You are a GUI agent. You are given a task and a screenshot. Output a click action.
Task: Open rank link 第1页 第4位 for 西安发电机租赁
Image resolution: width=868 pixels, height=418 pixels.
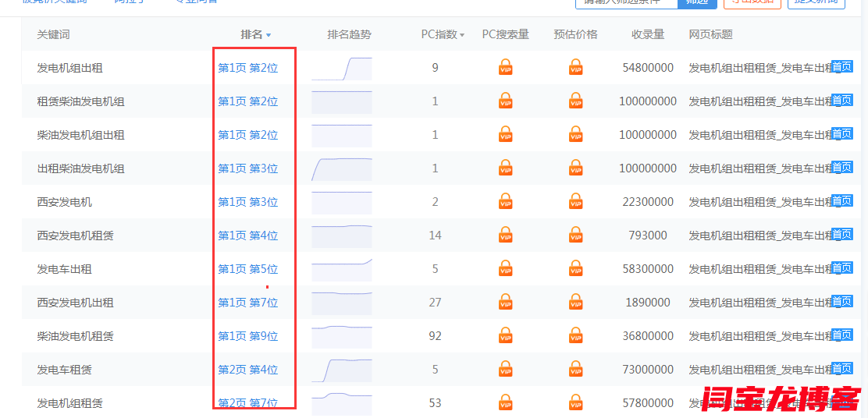click(248, 236)
